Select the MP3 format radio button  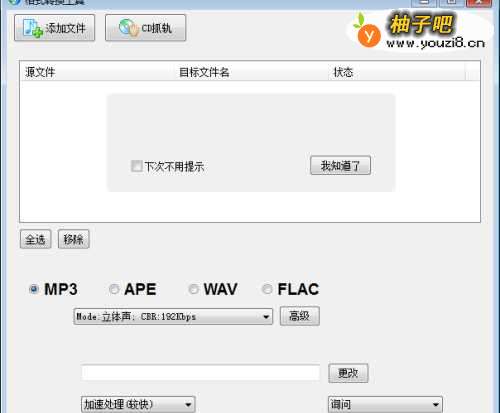click(x=34, y=289)
